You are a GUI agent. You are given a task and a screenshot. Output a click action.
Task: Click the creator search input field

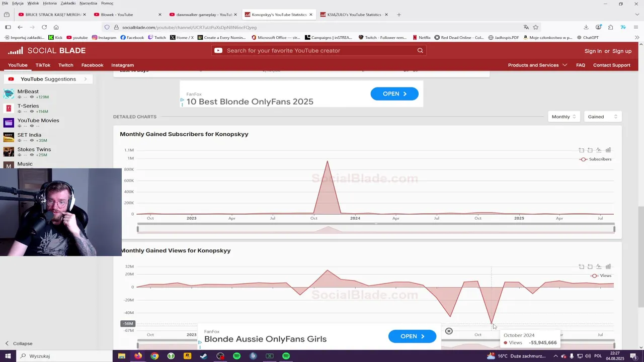click(319, 50)
